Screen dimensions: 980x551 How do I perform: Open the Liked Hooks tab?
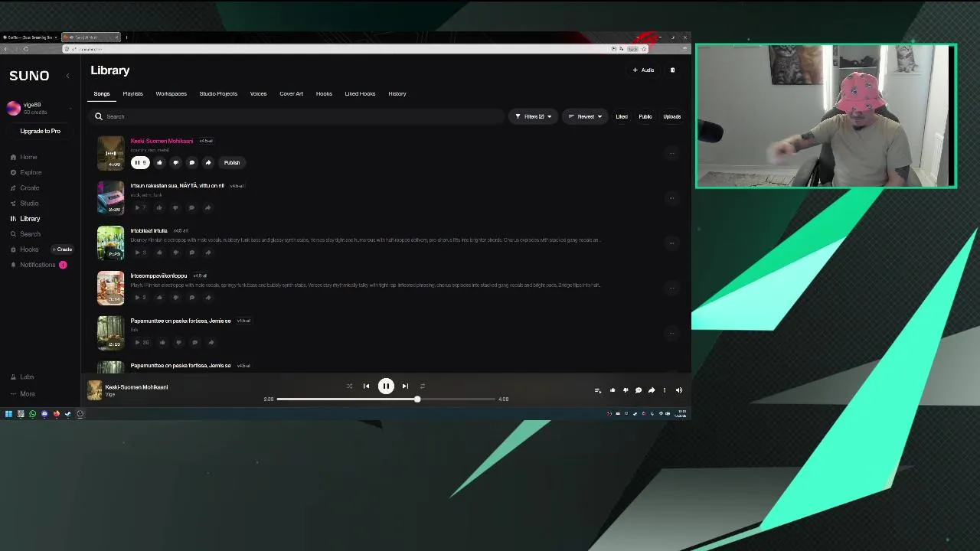click(360, 93)
